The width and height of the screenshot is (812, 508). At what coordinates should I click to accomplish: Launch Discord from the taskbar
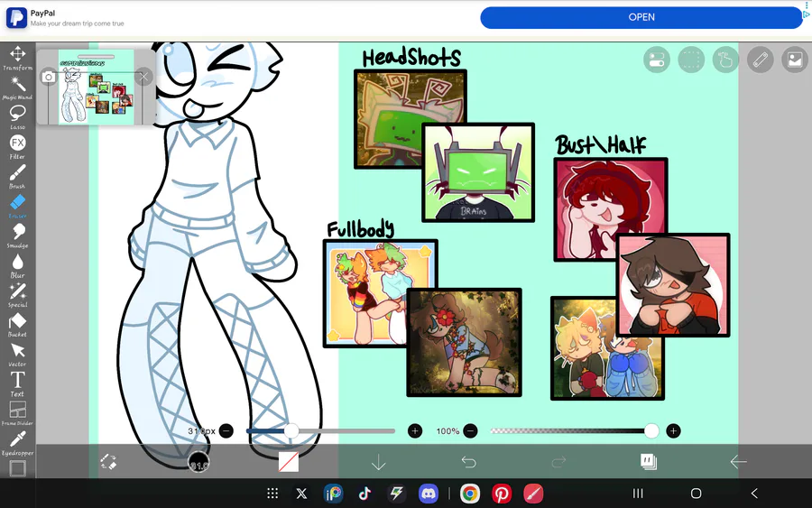tap(429, 494)
